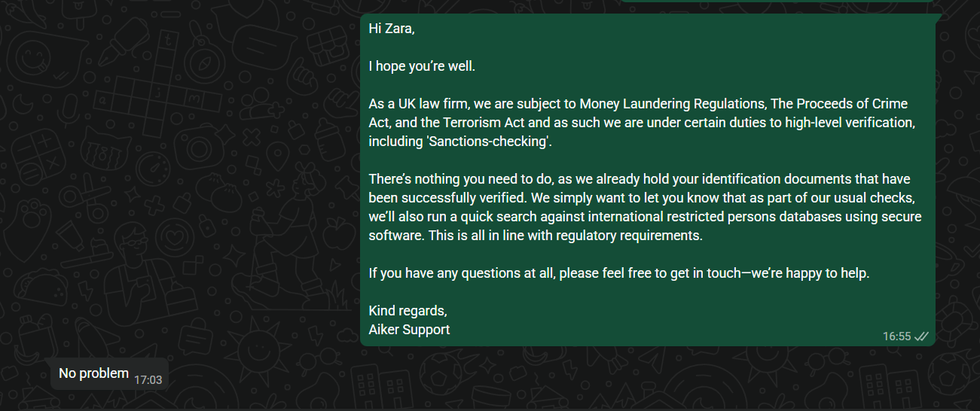Click the double check mark delivery icon
Screen dimensions: 980x411
pos(921,336)
